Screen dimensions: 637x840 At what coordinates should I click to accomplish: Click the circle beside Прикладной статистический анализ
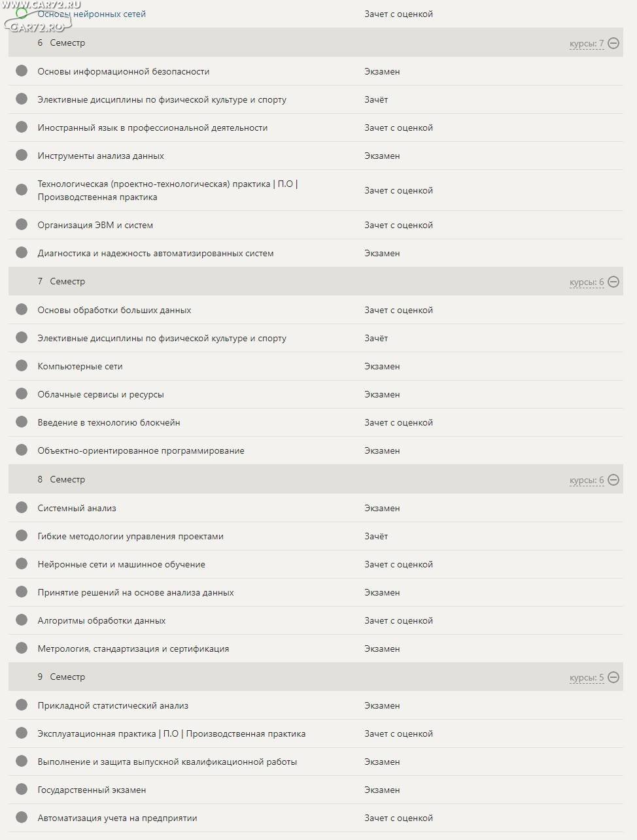click(x=22, y=705)
